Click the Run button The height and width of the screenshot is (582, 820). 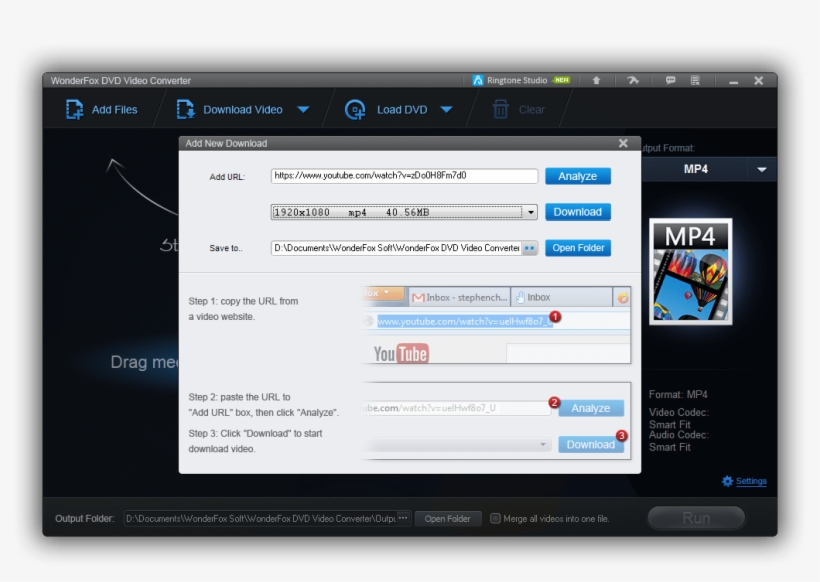tap(696, 518)
